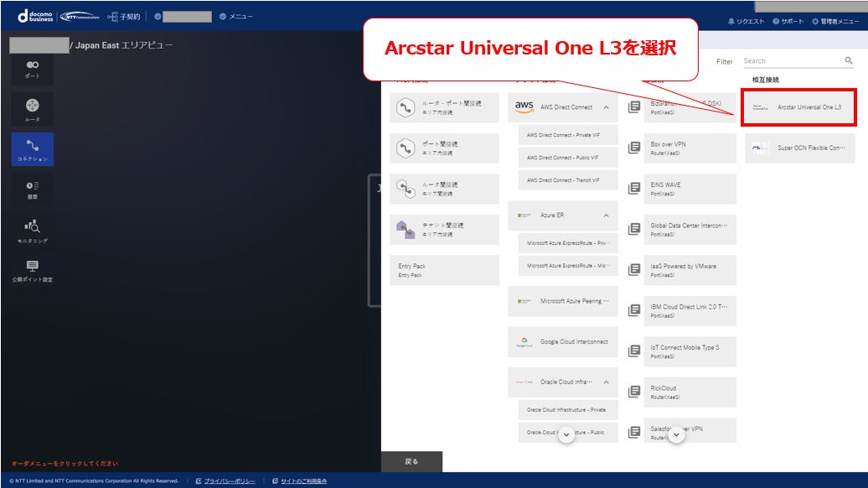868x488 pixels.
Task: Select ポート間接続 connection type
Action: 445,148
